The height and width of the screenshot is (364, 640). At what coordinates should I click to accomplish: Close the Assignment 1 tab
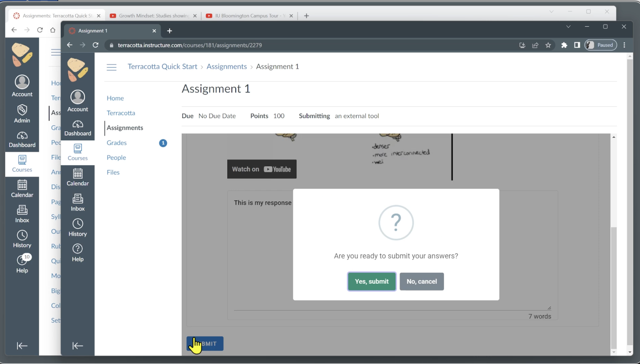pyautogui.click(x=154, y=31)
